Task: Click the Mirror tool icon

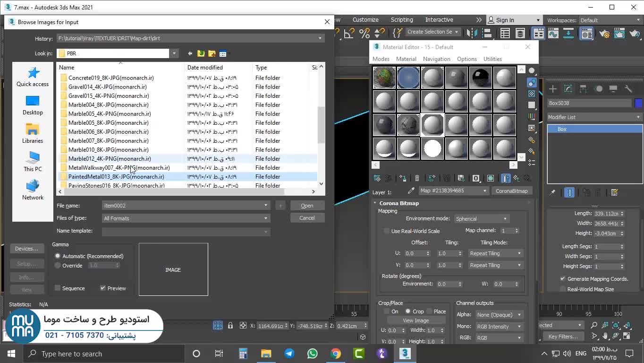Action: point(472,33)
